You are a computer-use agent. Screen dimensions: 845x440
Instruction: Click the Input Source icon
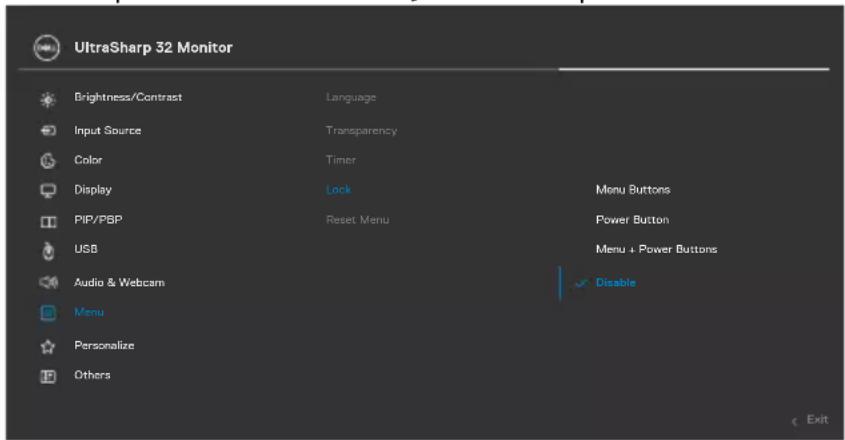pos(48,130)
